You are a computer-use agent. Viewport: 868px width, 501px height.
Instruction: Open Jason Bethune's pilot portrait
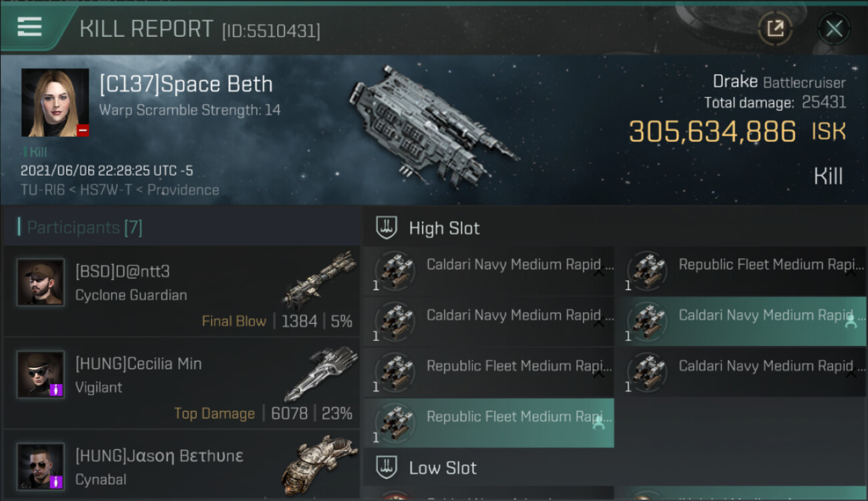tap(41, 466)
